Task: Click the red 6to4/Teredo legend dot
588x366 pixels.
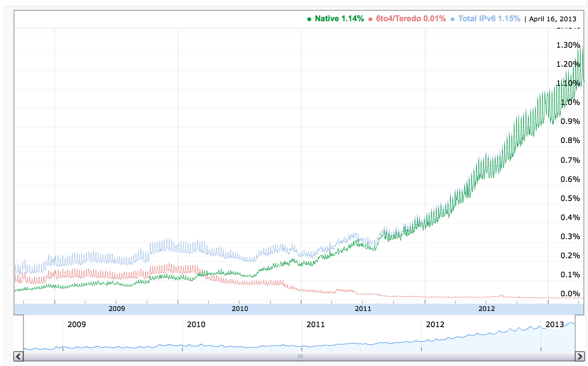Action: pyautogui.click(x=370, y=19)
